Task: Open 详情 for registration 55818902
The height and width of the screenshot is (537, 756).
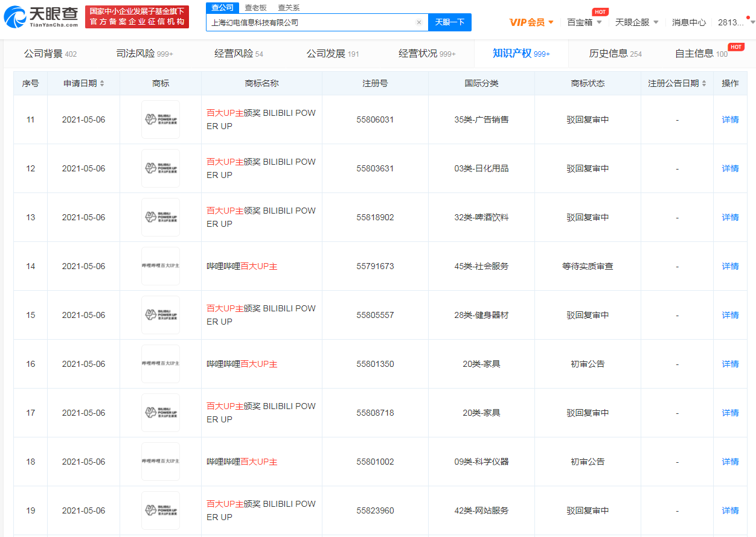Action: click(x=730, y=217)
